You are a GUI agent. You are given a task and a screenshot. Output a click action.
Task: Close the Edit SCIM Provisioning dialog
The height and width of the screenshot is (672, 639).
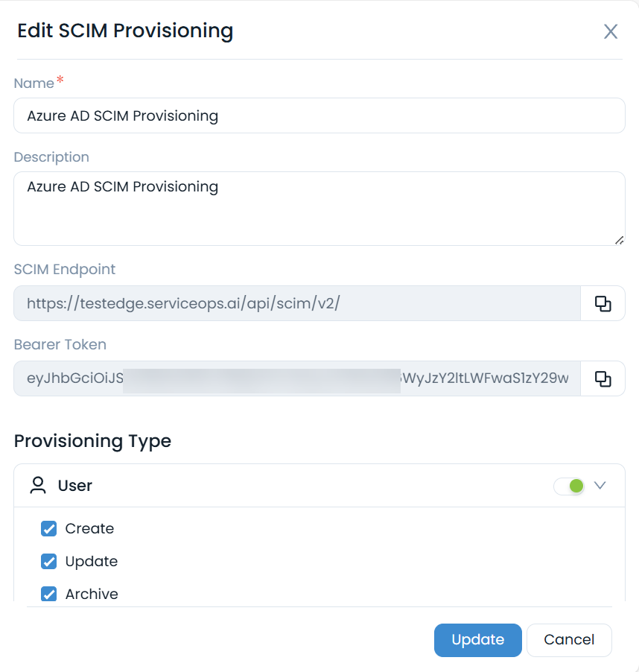(611, 31)
